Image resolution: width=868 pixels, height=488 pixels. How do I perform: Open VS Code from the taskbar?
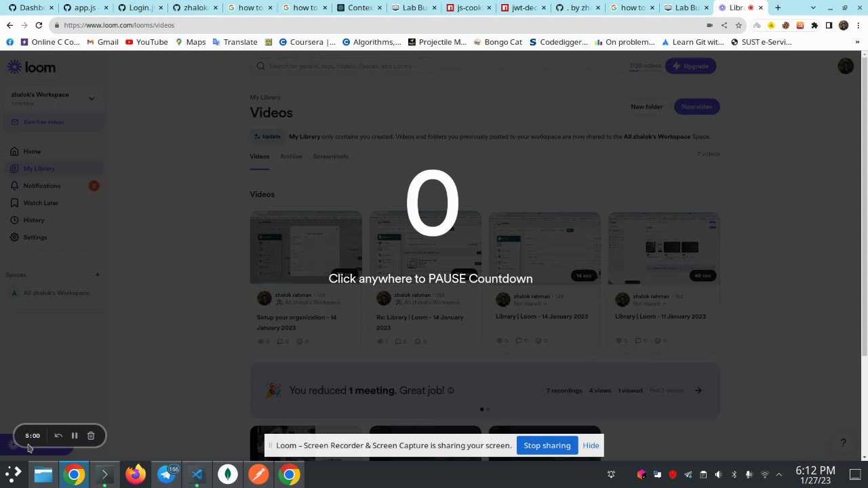(x=197, y=474)
